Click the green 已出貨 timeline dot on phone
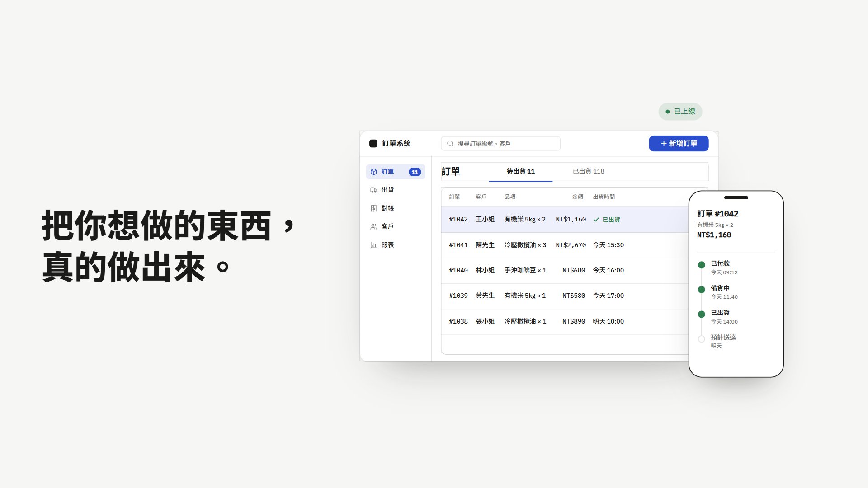 tap(701, 314)
